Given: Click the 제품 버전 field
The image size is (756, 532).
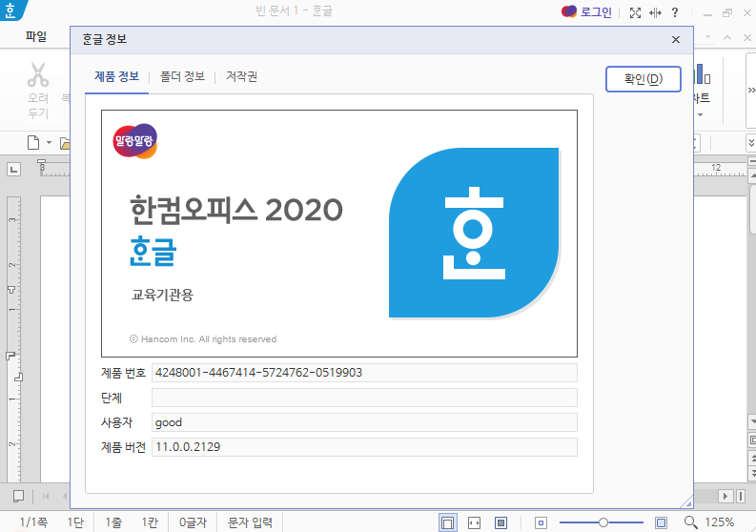Looking at the screenshot, I should (363, 447).
